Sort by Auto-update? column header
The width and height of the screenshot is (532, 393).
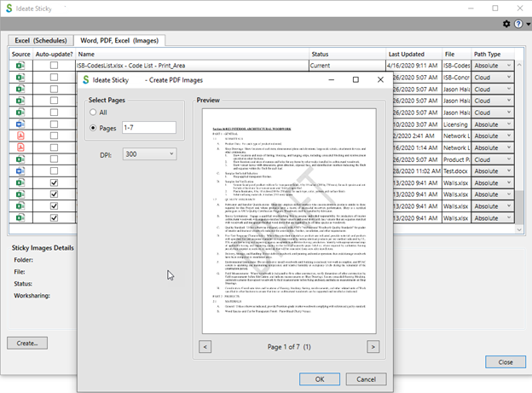click(x=54, y=54)
